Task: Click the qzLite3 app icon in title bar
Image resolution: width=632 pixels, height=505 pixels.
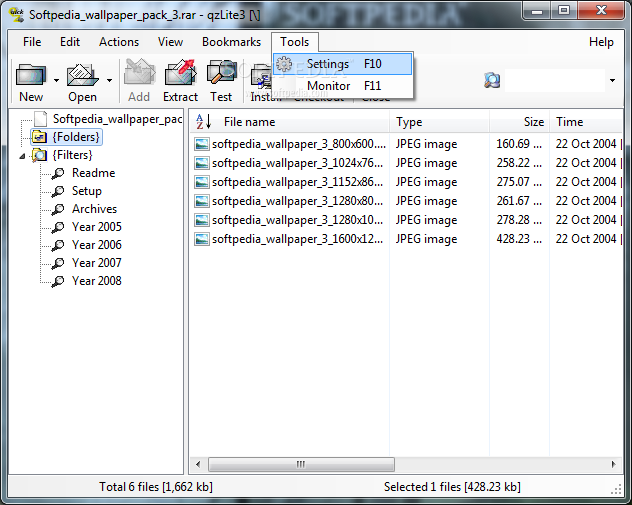Action: tap(17, 15)
